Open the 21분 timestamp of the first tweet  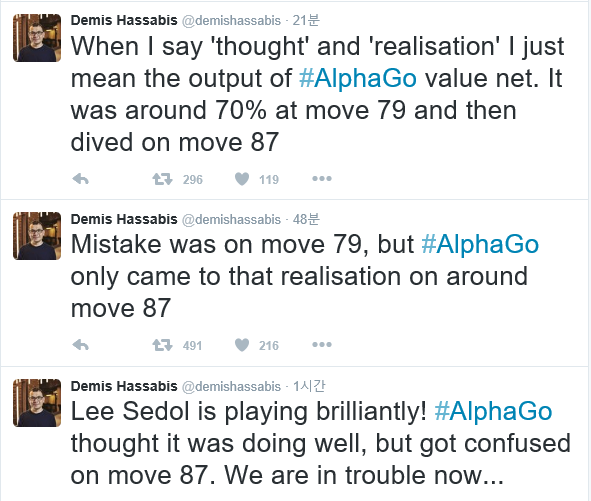click(306, 20)
